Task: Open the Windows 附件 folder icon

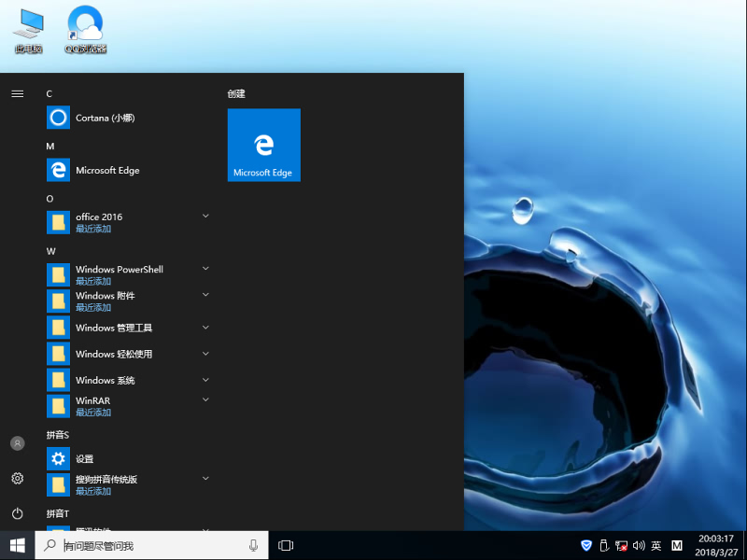Action: 58,301
